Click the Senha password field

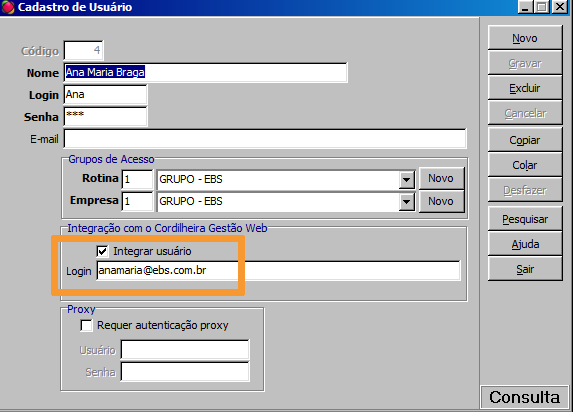(105, 116)
